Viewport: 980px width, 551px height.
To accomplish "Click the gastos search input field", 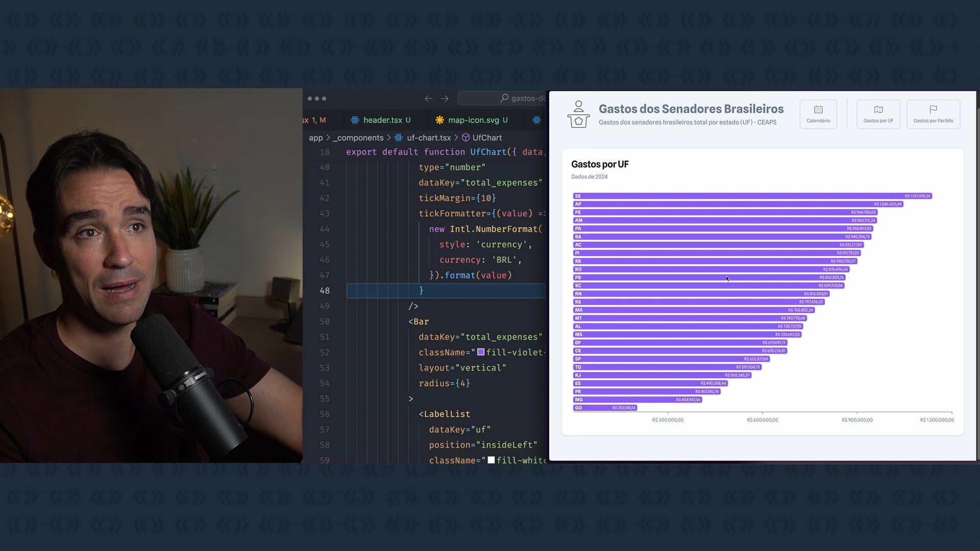I will click(x=526, y=98).
